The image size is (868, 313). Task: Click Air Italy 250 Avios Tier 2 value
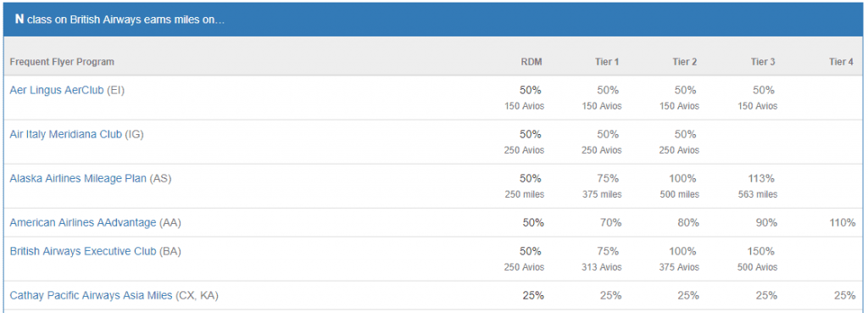[x=679, y=150]
